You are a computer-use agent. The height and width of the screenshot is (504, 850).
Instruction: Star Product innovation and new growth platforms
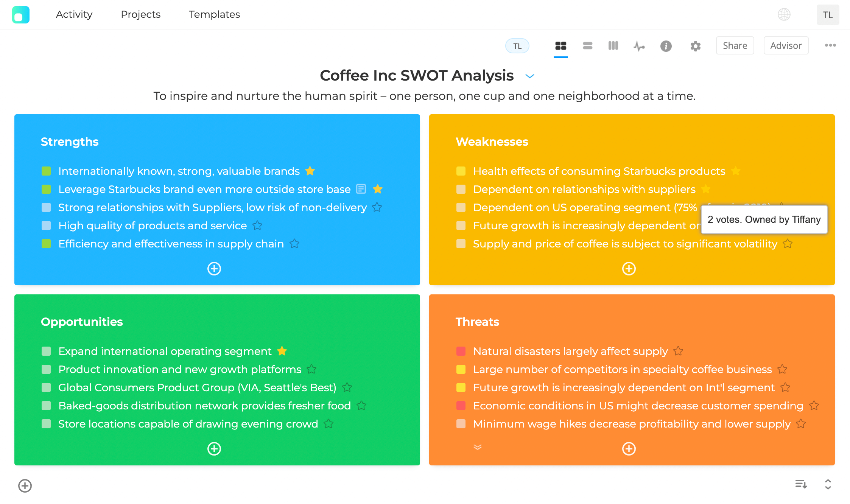point(311,369)
